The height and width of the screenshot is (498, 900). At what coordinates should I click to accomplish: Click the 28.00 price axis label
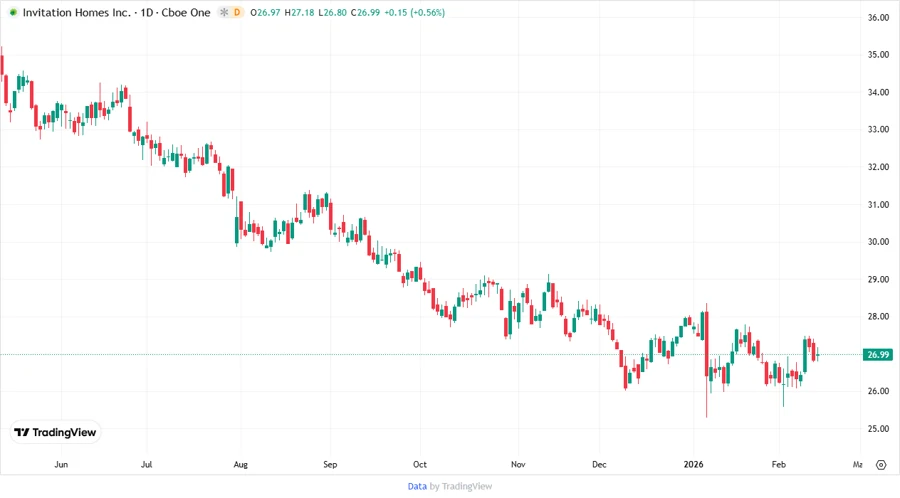point(878,317)
